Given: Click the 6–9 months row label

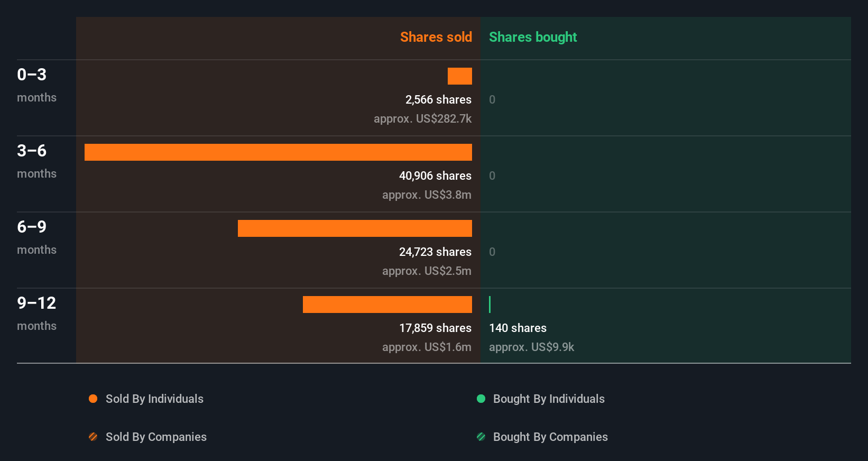Looking at the screenshot, I should [x=36, y=237].
